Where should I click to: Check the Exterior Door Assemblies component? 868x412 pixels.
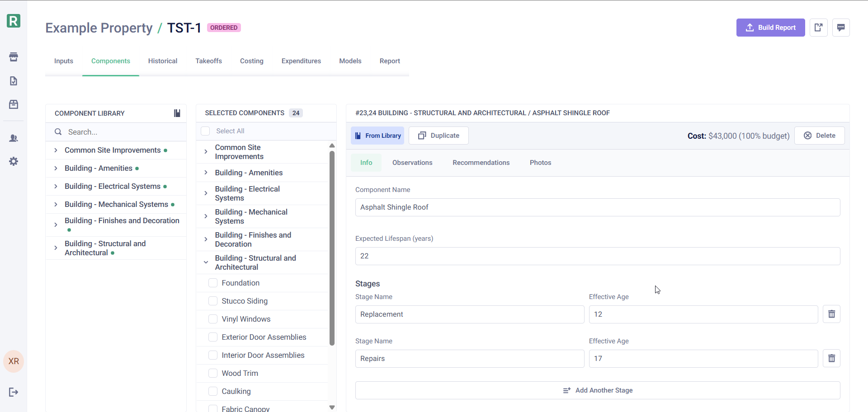(x=213, y=337)
